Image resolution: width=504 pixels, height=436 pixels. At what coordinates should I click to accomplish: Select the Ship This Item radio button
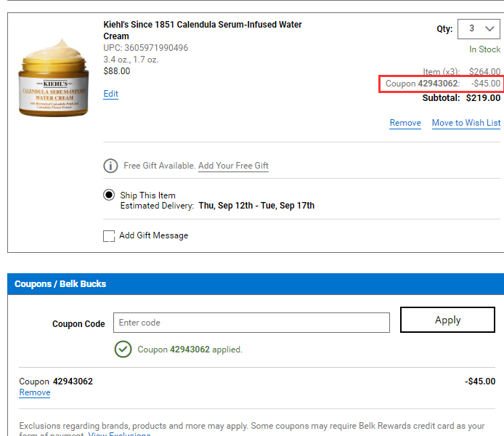[109, 195]
